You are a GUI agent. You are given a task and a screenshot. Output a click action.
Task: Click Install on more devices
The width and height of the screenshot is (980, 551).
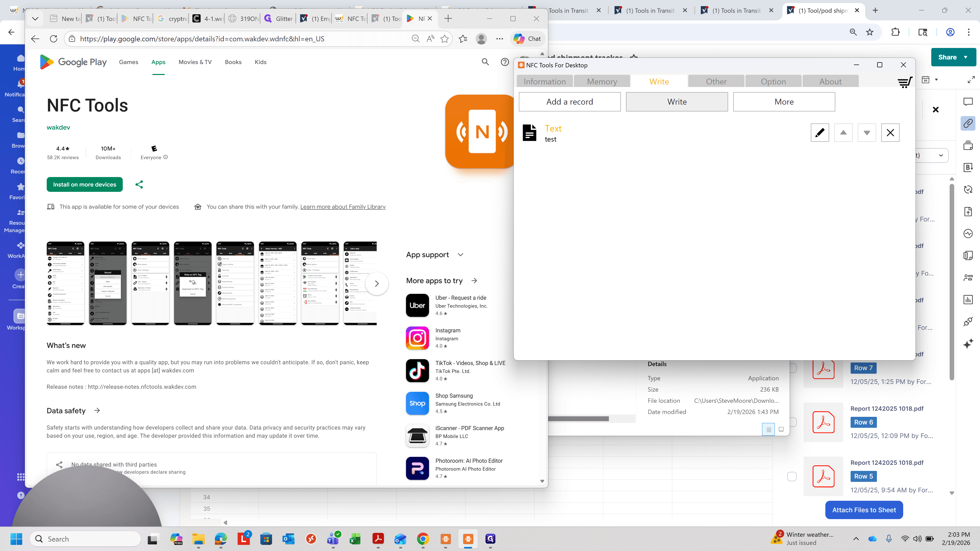84,184
